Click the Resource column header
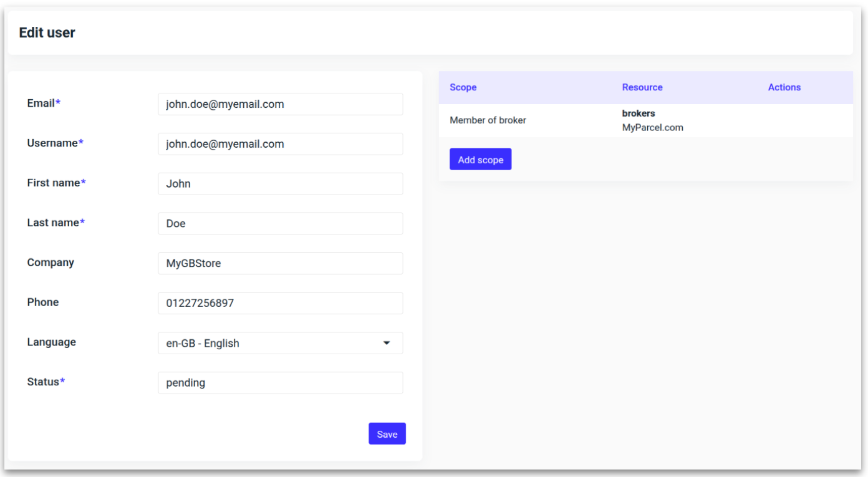Screen dimensions: 868x477 tap(642, 87)
